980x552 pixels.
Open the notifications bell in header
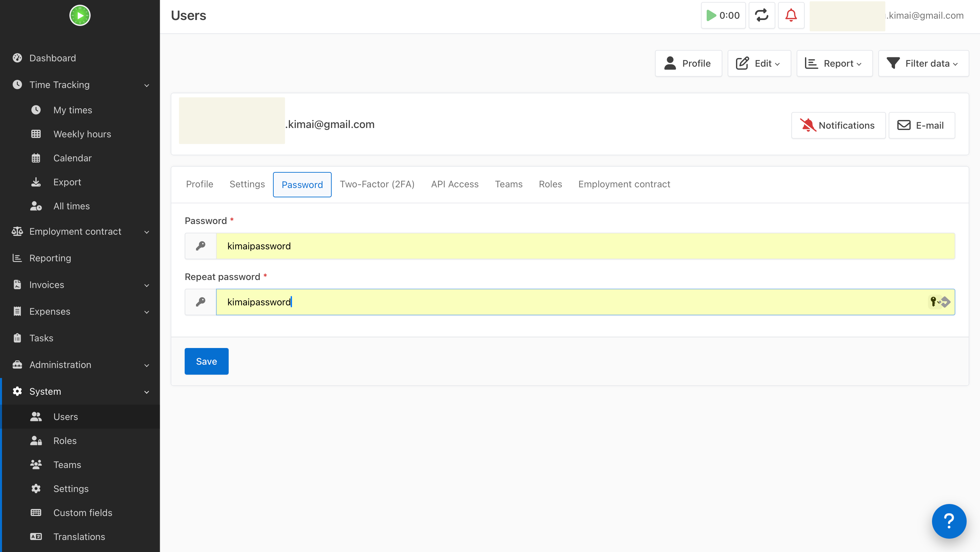pyautogui.click(x=791, y=16)
